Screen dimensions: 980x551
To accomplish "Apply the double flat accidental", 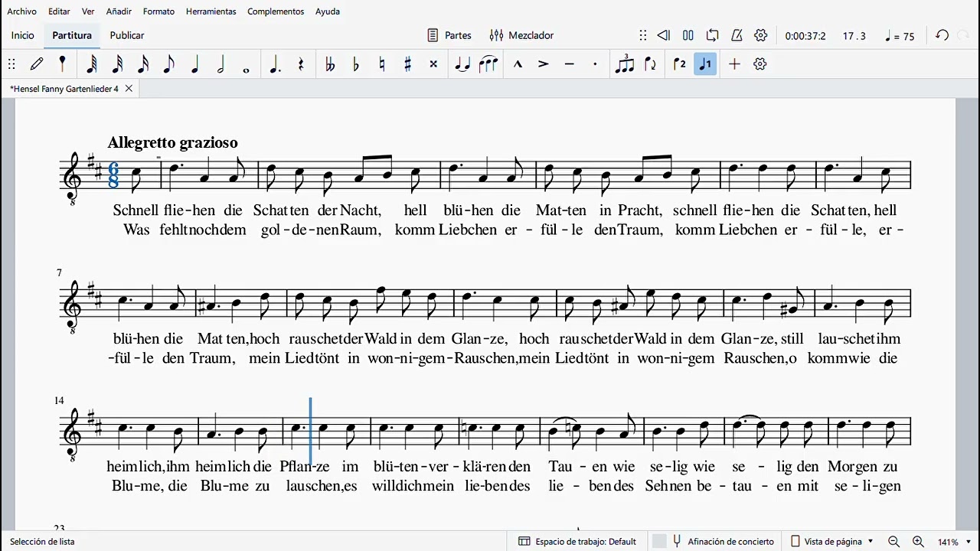I will [x=330, y=64].
